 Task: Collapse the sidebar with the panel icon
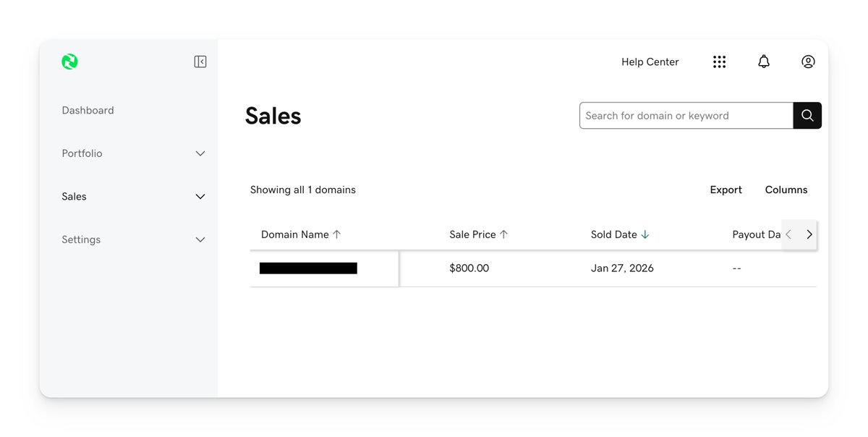pyautogui.click(x=200, y=61)
